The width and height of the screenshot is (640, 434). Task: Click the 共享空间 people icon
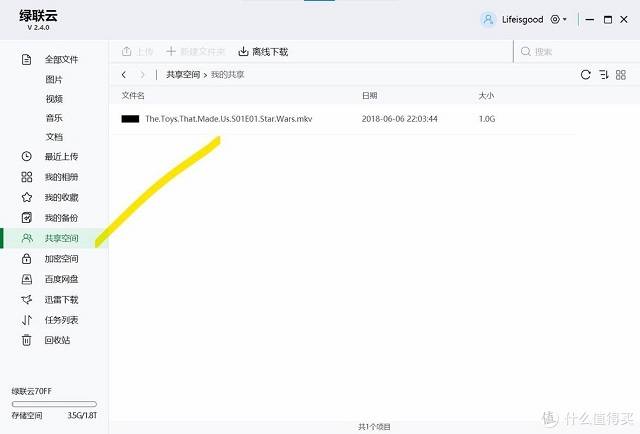[x=27, y=238]
